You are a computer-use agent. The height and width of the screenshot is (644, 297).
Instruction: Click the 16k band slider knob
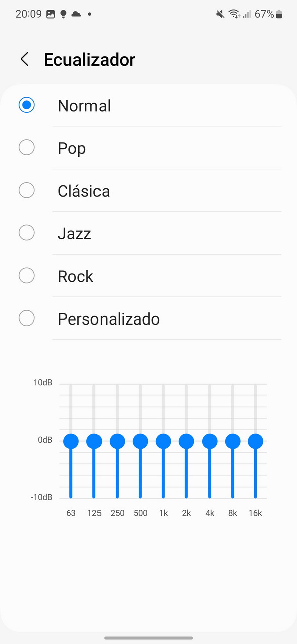[x=255, y=441]
